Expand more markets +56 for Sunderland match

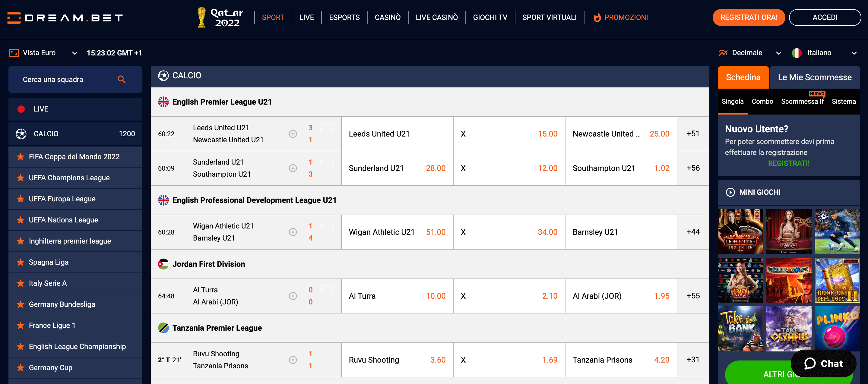tap(693, 168)
